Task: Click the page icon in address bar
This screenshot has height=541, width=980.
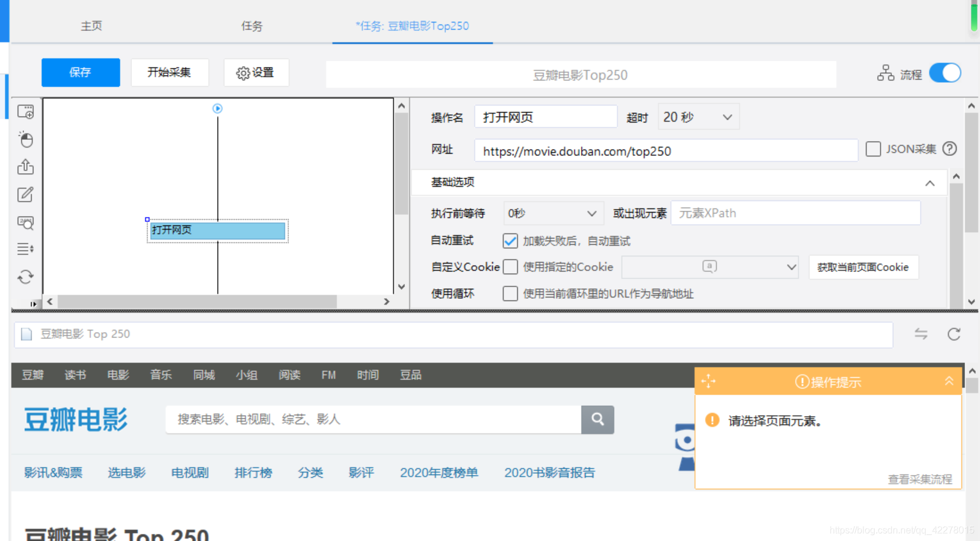Action: [x=27, y=334]
